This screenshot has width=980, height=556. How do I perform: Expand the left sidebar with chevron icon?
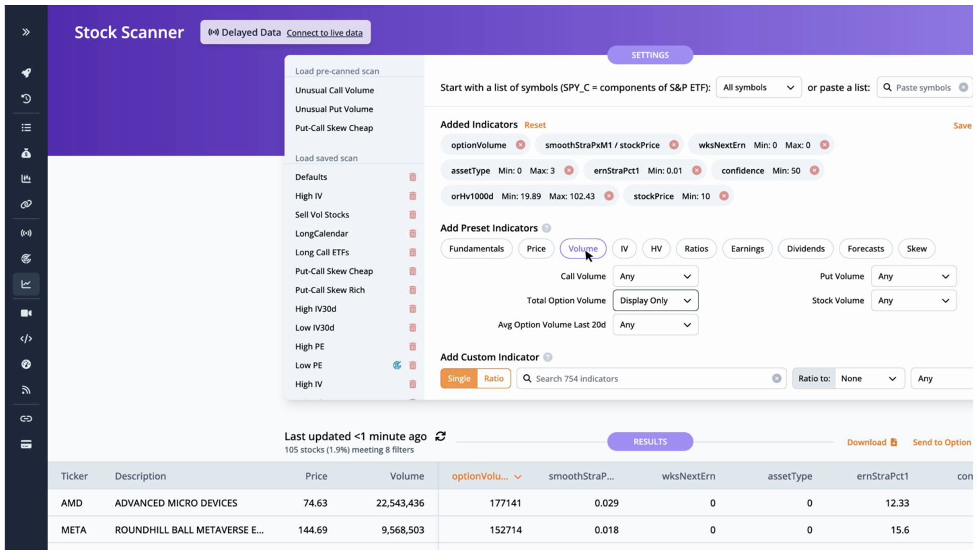(x=26, y=32)
